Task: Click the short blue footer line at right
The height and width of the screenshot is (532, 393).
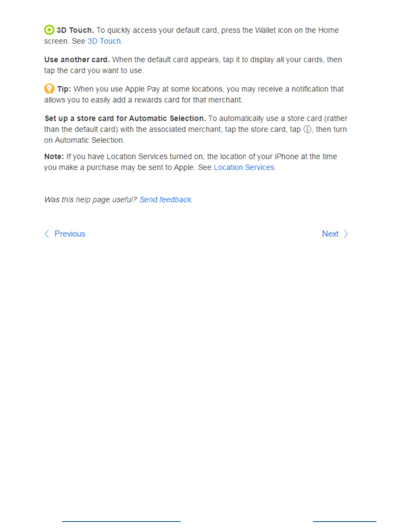Action: coord(345,522)
